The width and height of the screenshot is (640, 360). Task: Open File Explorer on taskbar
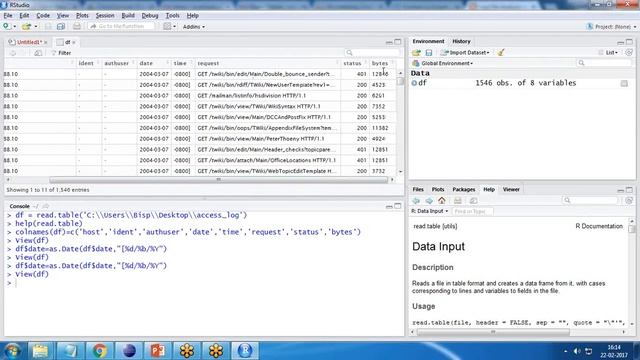(x=40, y=351)
